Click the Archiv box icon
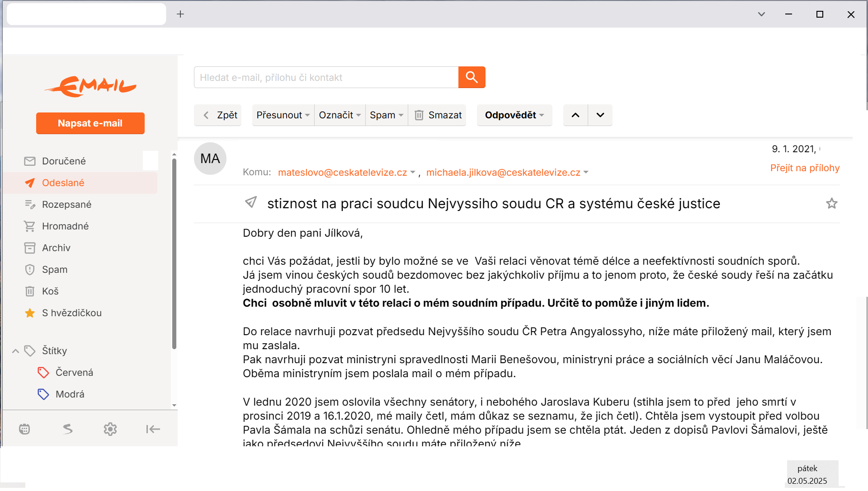868x491 pixels. click(30, 248)
